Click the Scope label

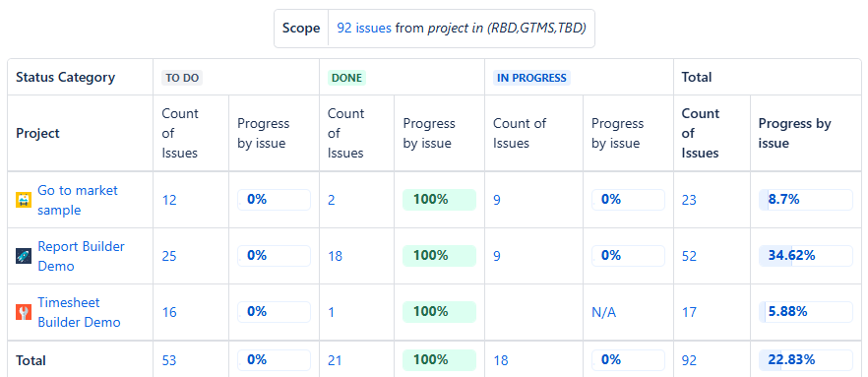click(x=301, y=29)
